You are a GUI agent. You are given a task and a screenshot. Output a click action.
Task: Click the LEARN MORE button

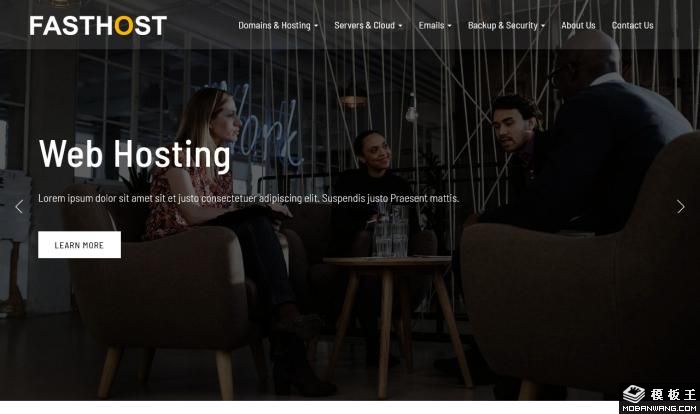79,245
